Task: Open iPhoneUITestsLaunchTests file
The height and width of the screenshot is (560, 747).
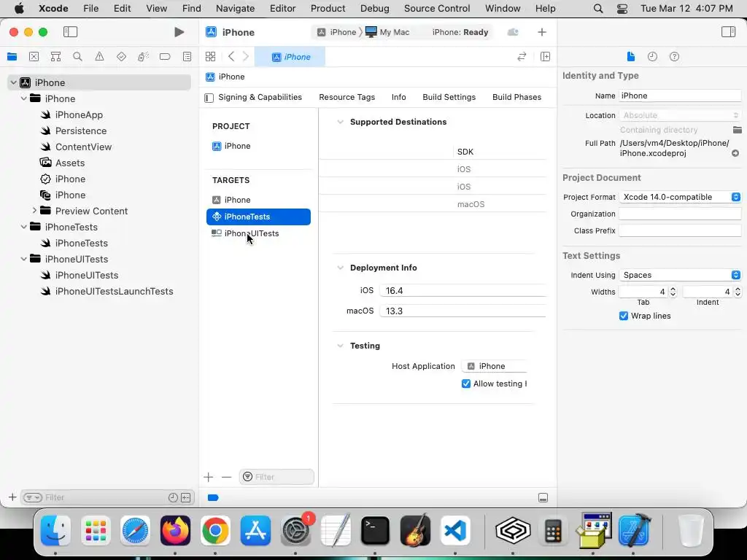Action: point(114,292)
